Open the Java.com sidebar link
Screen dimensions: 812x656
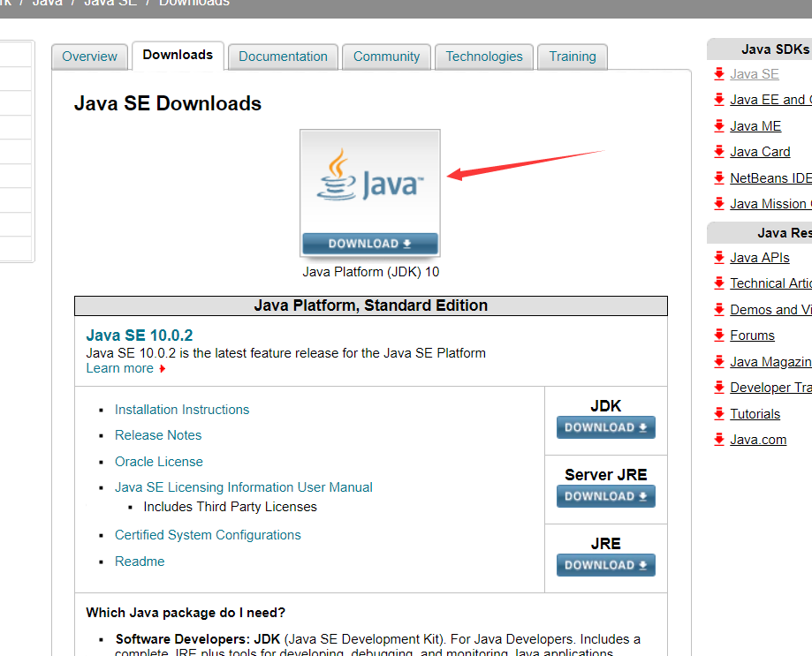point(758,440)
